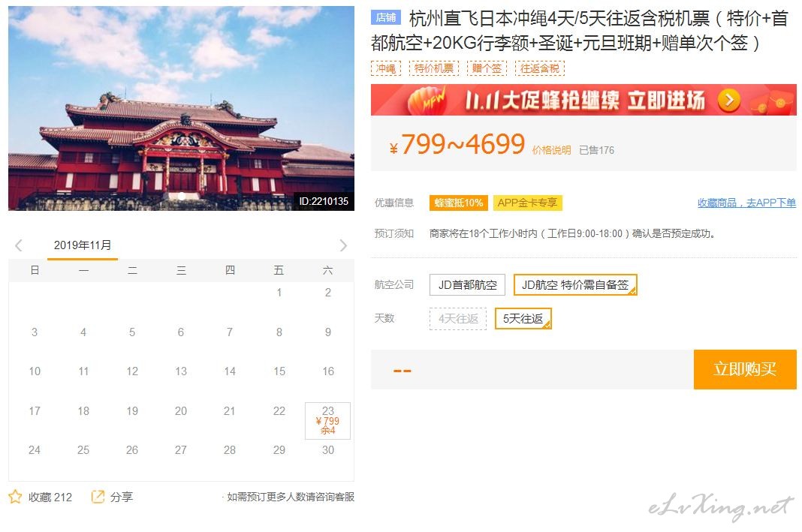Click the ¥799~4699 price text
Screen dimensions: 802x532
coord(457,144)
